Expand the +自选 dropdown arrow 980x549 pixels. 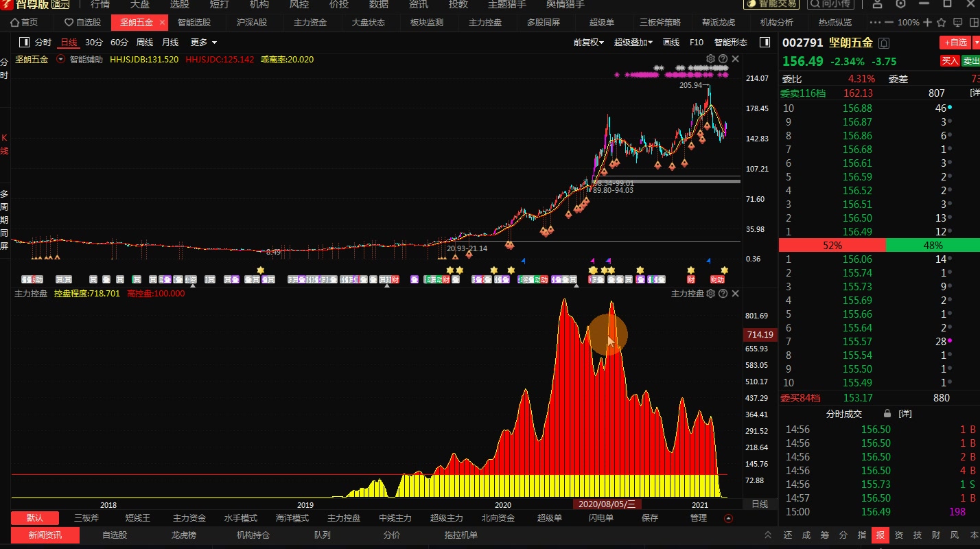(976, 43)
